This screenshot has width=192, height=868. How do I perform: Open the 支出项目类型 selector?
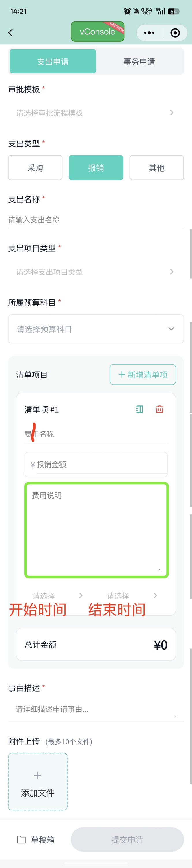click(x=96, y=272)
